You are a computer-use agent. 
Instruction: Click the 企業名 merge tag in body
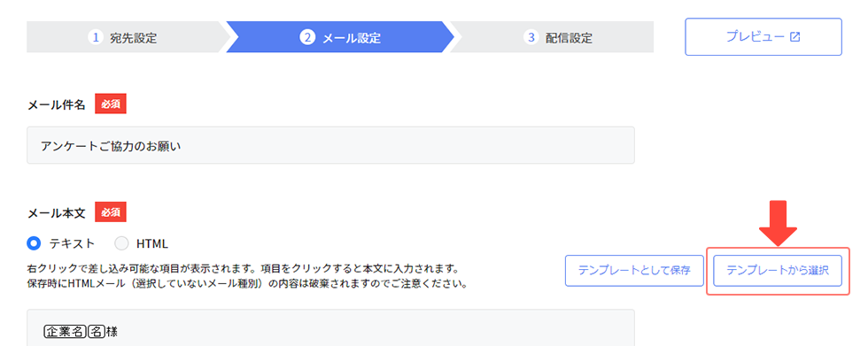65,332
